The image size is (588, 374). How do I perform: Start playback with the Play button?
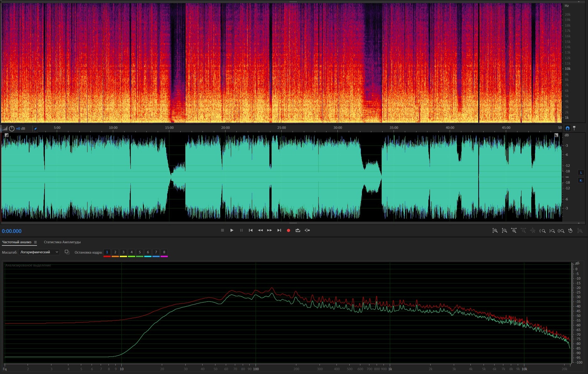232,230
